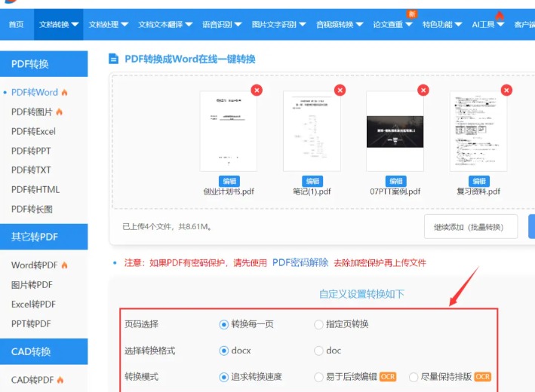Screen dimensions: 535x392
Task: Expand the 文档文本翻译 dropdown menu
Action: (165, 25)
